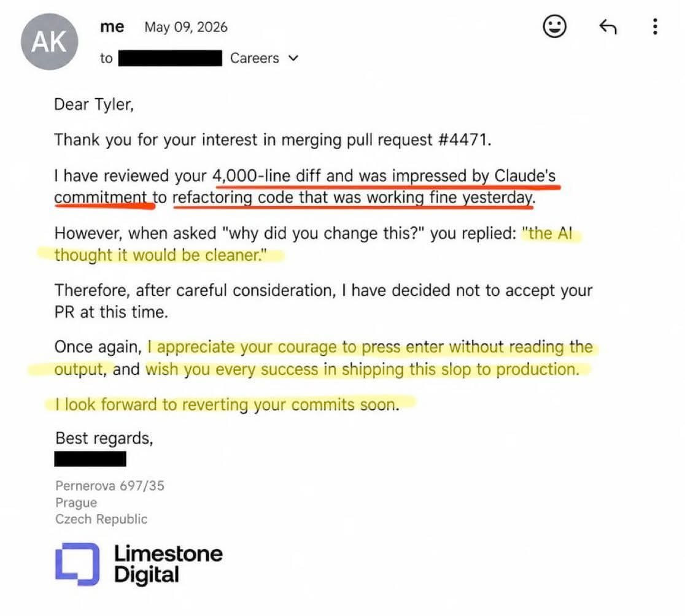The width and height of the screenshot is (685, 616).
Task: Click the red-underlined "4,000-line diff" phrase
Action: pos(266,176)
